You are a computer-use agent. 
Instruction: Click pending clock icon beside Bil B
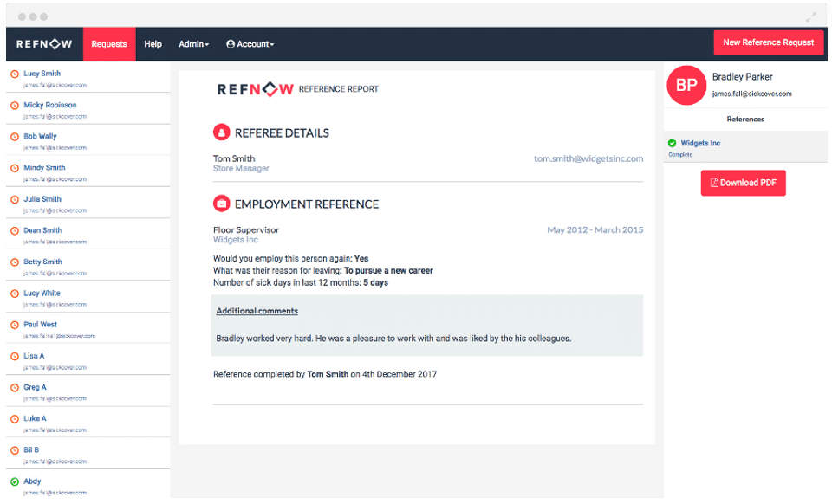tap(15, 450)
